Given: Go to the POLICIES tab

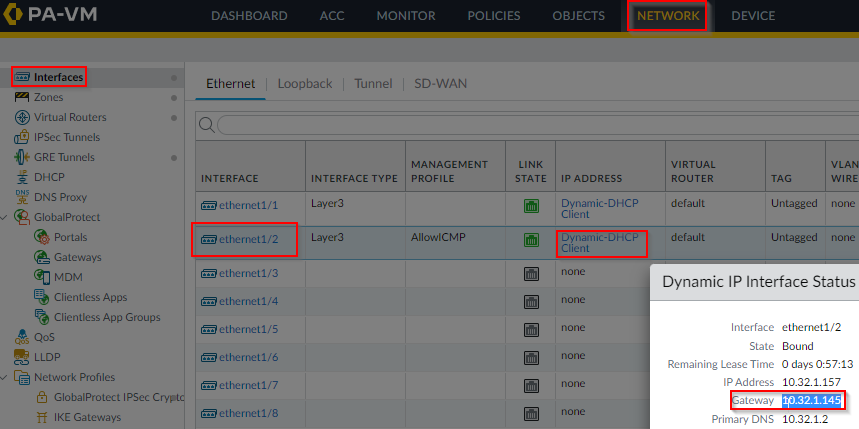Looking at the screenshot, I should (x=494, y=16).
